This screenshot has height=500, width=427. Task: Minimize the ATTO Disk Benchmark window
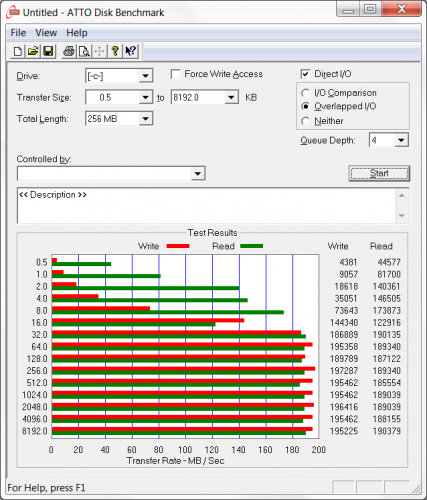pos(348,10)
